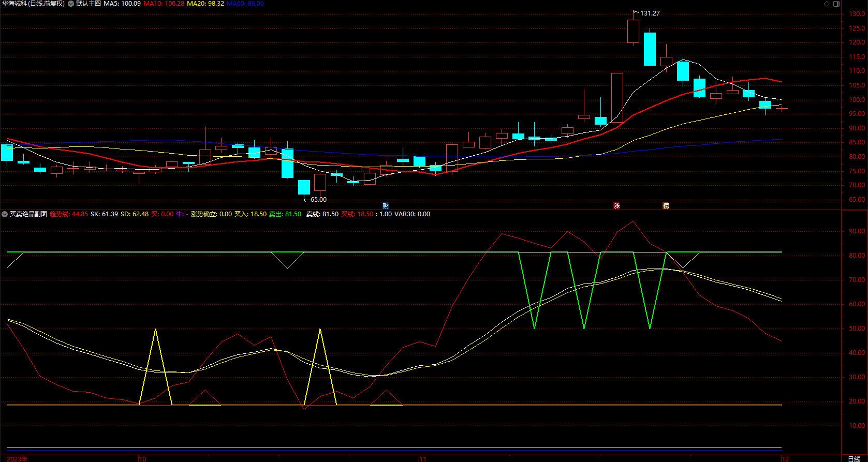This screenshot has height=462, width=868.
Task: Click the 50.00 sub-chart axis label
Action: coord(857,329)
